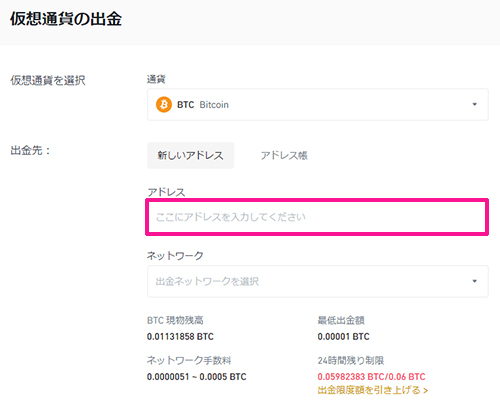
Task: Click the 0.0000051 ~ 0.0005 BTC fee value
Action: pyautogui.click(x=196, y=377)
